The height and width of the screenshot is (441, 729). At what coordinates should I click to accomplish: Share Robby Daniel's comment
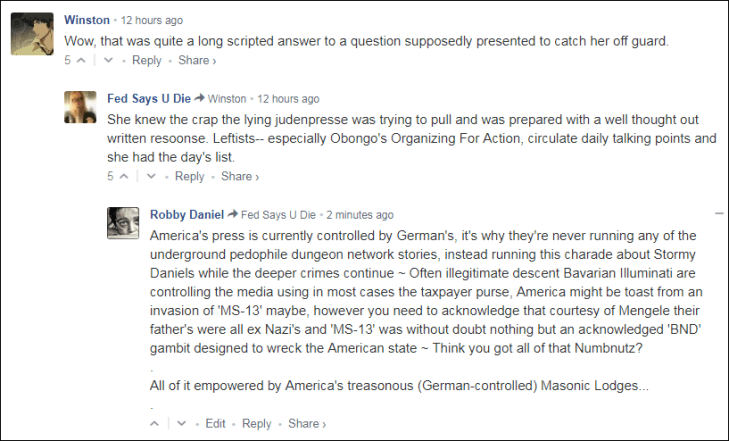[x=306, y=424]
